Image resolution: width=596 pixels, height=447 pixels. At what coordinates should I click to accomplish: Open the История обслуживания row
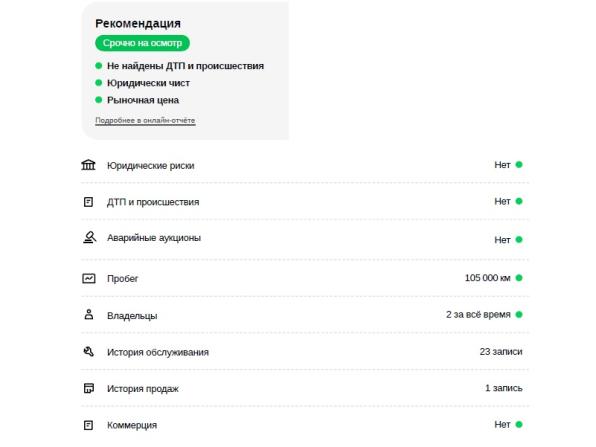tap(305, 352)
